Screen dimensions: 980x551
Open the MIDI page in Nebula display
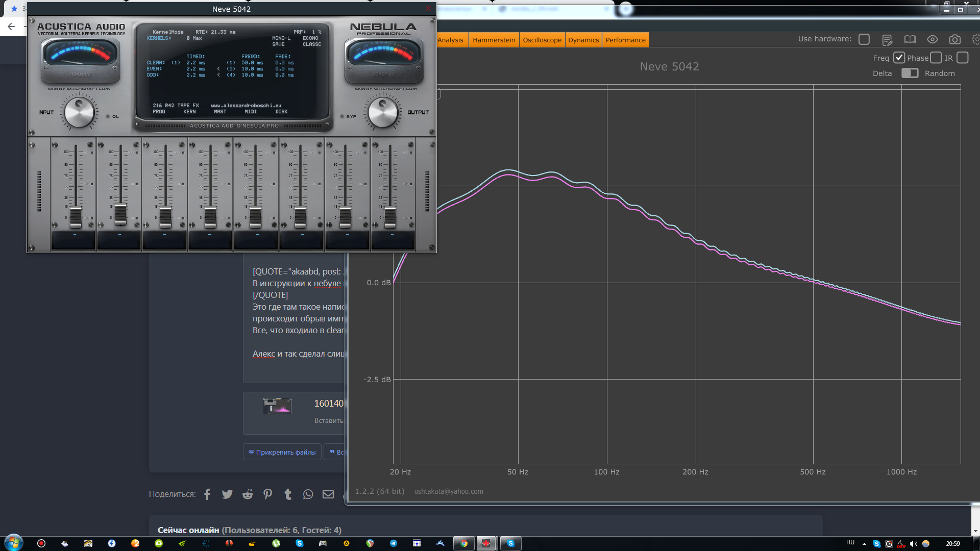[x=251, y=112]
